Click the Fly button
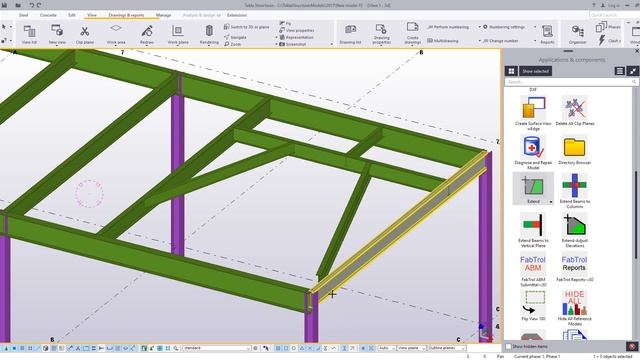Image resolution: width=640 pixels, height=360 pixels. point(285,24)
